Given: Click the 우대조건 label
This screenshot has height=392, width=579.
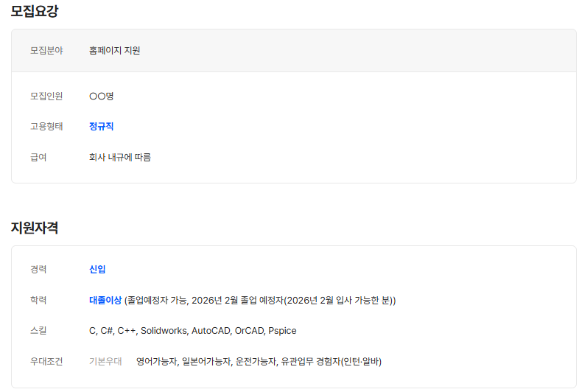Looking at the screenshot, I should click(x=46, y=361).
